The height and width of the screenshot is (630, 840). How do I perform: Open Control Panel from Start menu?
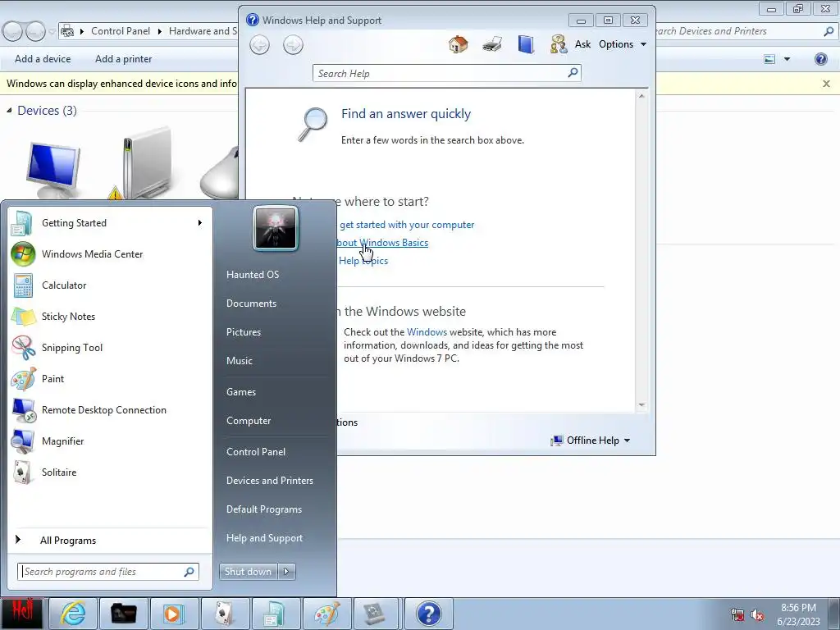pyautogui.click(x=256, y=452)
